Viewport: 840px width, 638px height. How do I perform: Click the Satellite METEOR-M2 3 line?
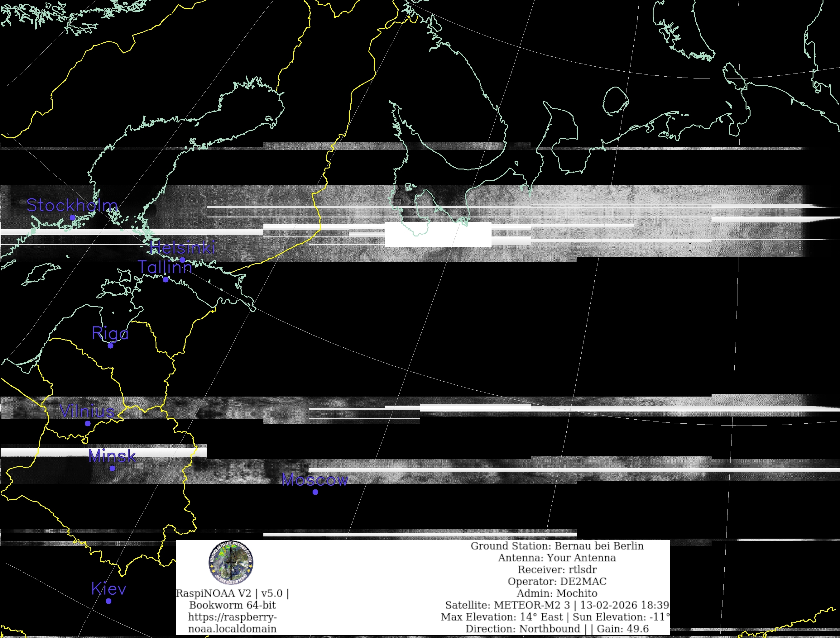coord(557,605)
